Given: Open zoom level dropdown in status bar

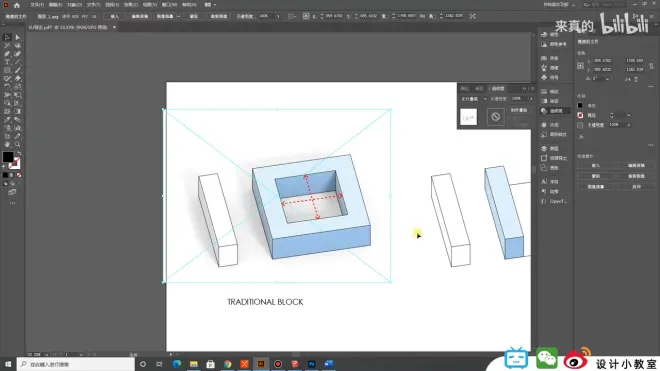Looking at the screenshot, I should pos(46,355).
